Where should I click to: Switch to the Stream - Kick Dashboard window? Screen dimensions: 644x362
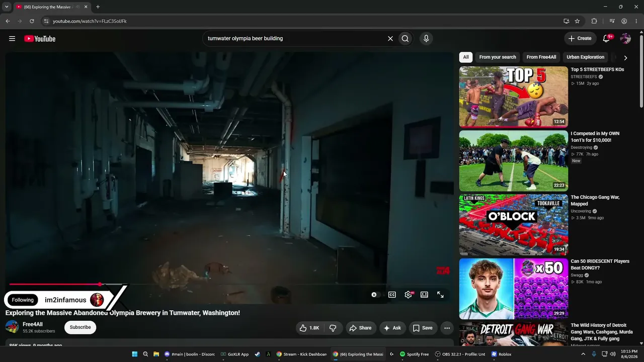click(x=302, y=354)
